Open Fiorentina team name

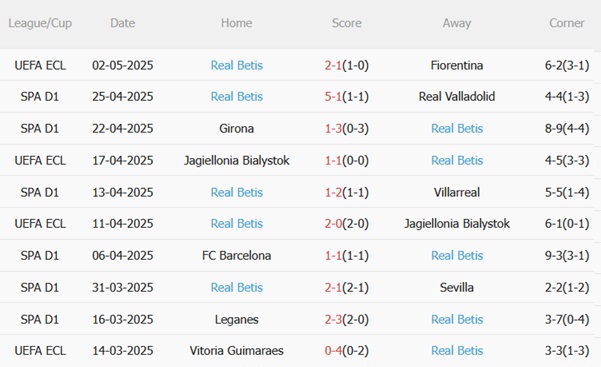point(456,65)
